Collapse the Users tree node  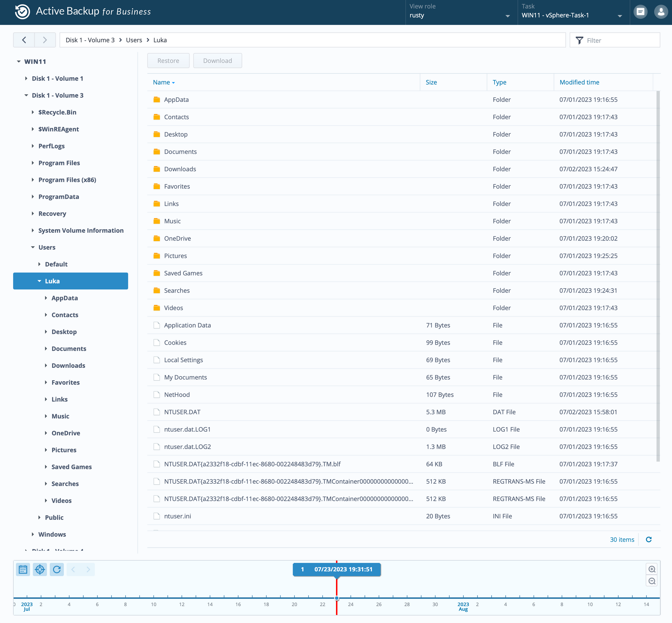pyautogui.click(x=33, y=248)
